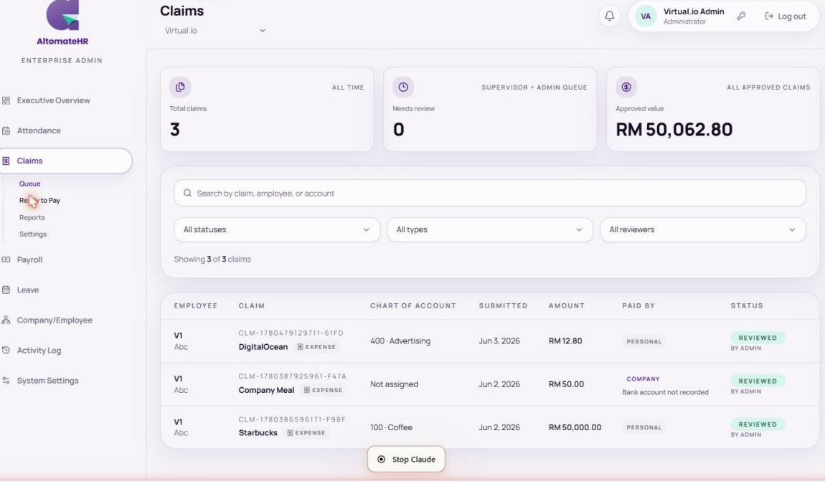825x504 pixels.
Task: Open the Ready to Pay submenu
Action: (39, 200)
